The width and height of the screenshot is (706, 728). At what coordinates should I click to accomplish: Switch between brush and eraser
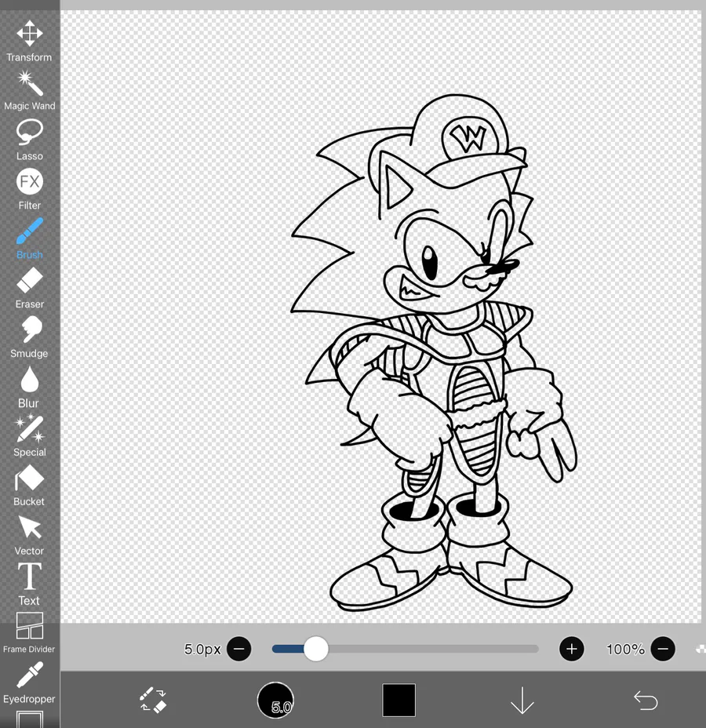(x=153, y=700)
